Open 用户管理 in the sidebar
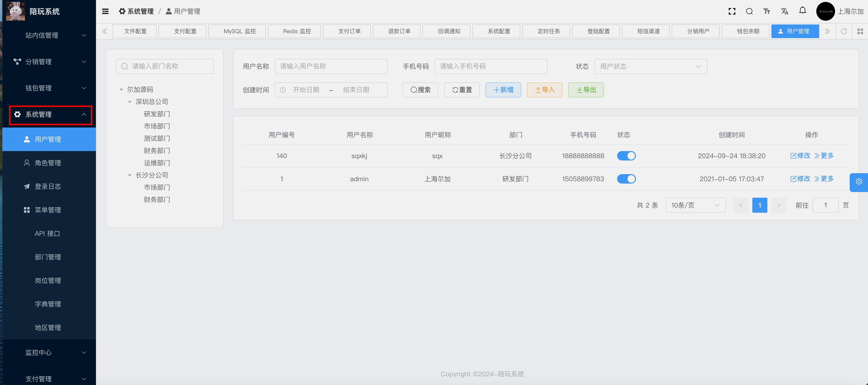This screenshot has height=385, width=868. click(49, 139)
